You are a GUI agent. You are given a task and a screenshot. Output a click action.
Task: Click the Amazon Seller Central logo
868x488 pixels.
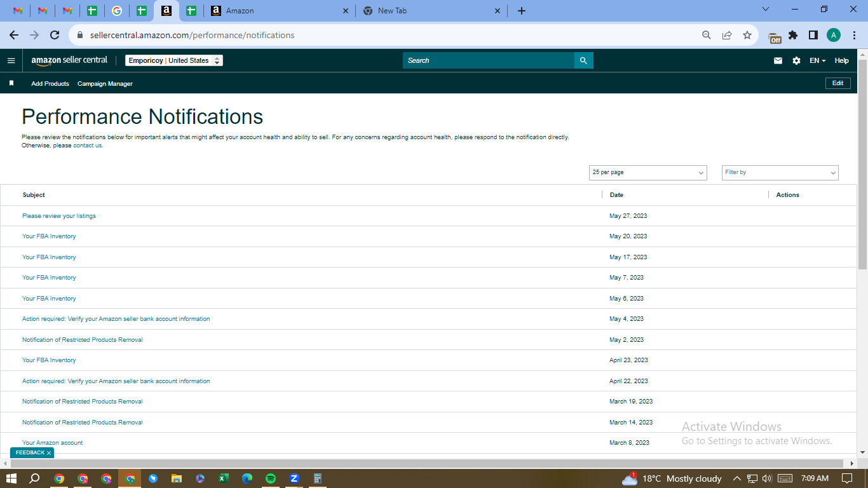70,60
